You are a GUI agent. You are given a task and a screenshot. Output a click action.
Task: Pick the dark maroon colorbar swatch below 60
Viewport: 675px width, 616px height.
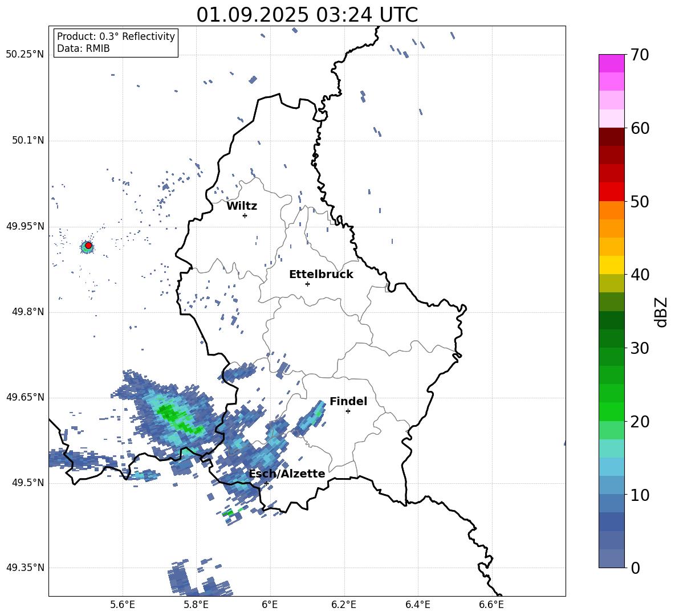click(x=612, y=136)
